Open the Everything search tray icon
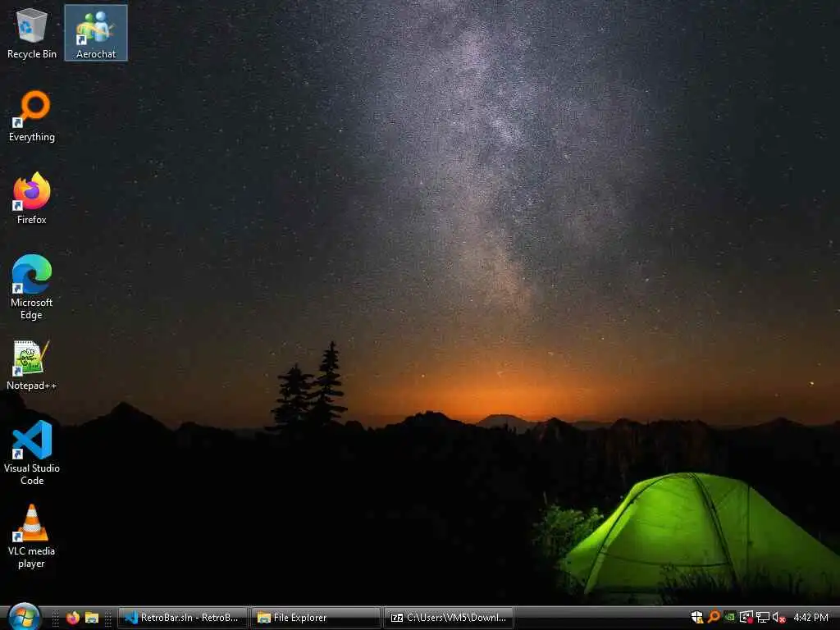Viewport: 840px width, 630px height. click(714, 617)
